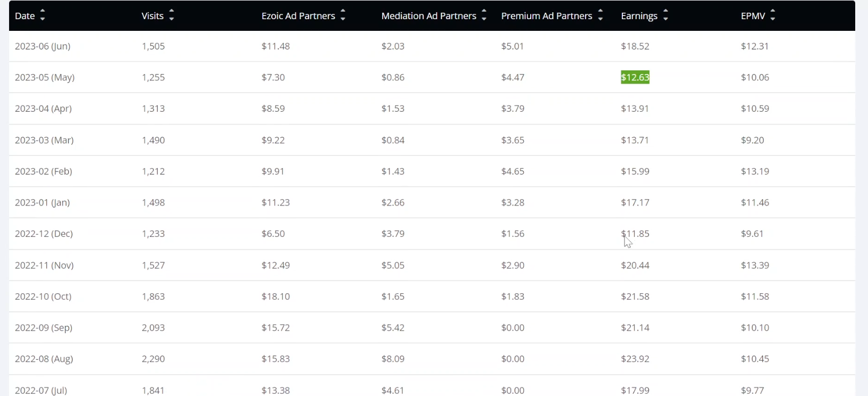Viewport: 868px width, 396px height.
Task: Click the $11.85 December earnings value
Action: (635, 234)
